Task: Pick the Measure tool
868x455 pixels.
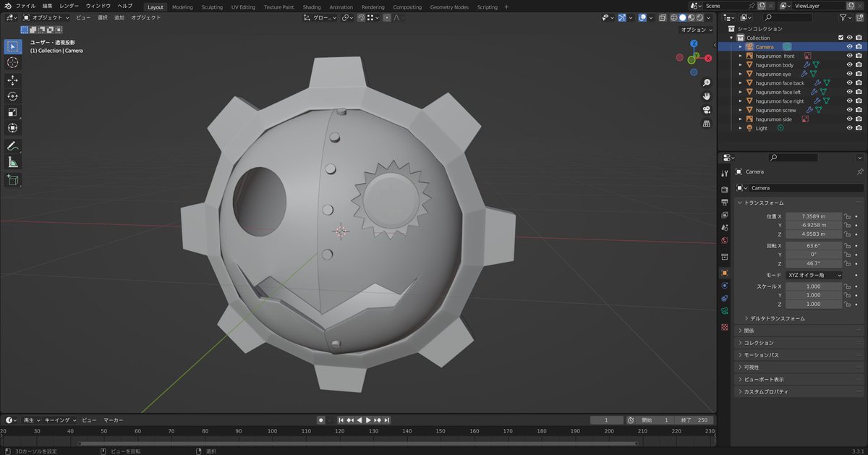Action: [13, 162]
